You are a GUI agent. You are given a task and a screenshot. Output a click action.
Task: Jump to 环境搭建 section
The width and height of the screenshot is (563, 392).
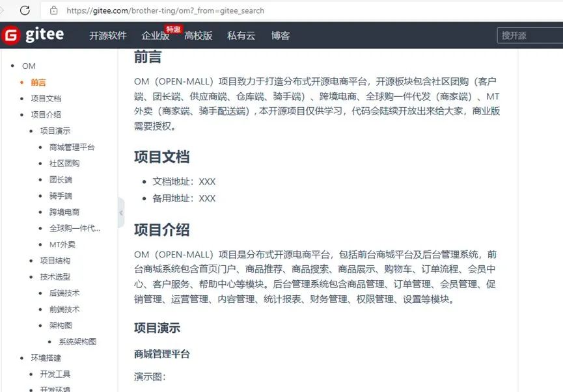tap(46, 358)
